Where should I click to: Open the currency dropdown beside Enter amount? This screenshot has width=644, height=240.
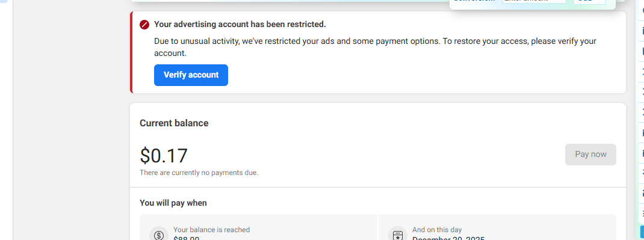590,1
